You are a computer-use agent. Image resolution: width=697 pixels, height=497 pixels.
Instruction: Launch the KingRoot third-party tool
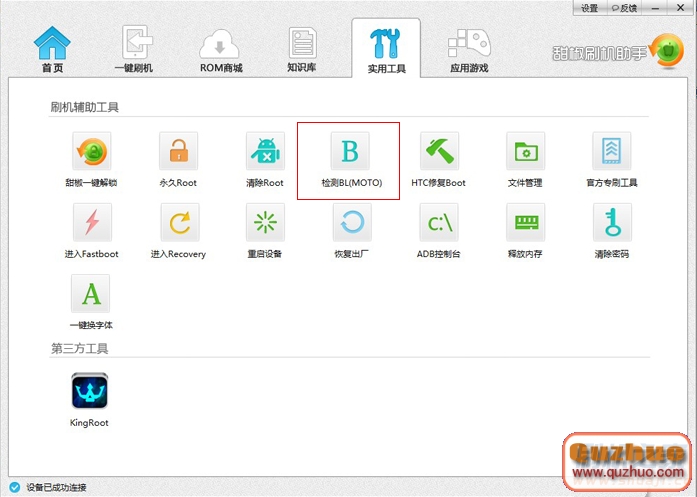pos(89,390)
